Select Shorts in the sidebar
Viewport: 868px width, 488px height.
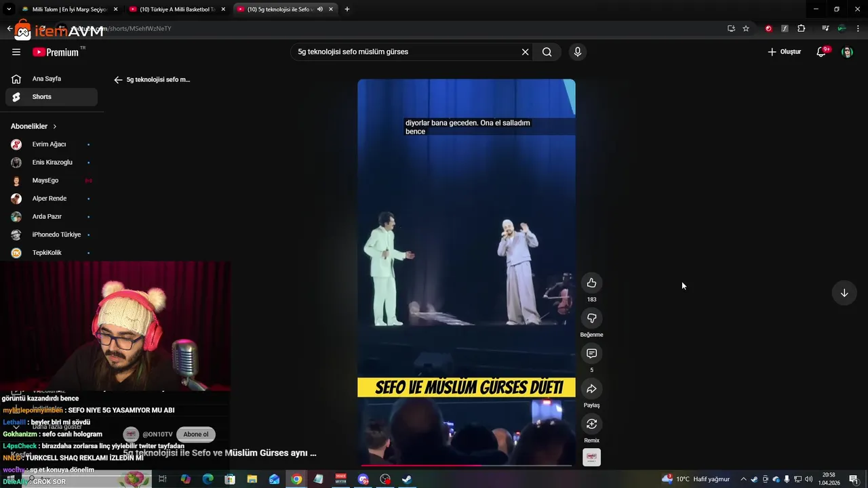coord(52,97)
